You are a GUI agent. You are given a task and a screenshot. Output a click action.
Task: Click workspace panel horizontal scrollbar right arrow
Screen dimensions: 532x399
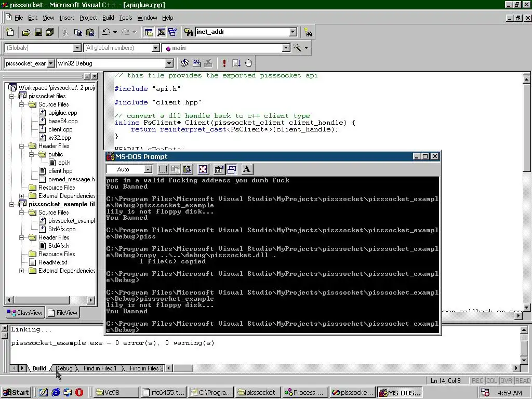point(90,300)
